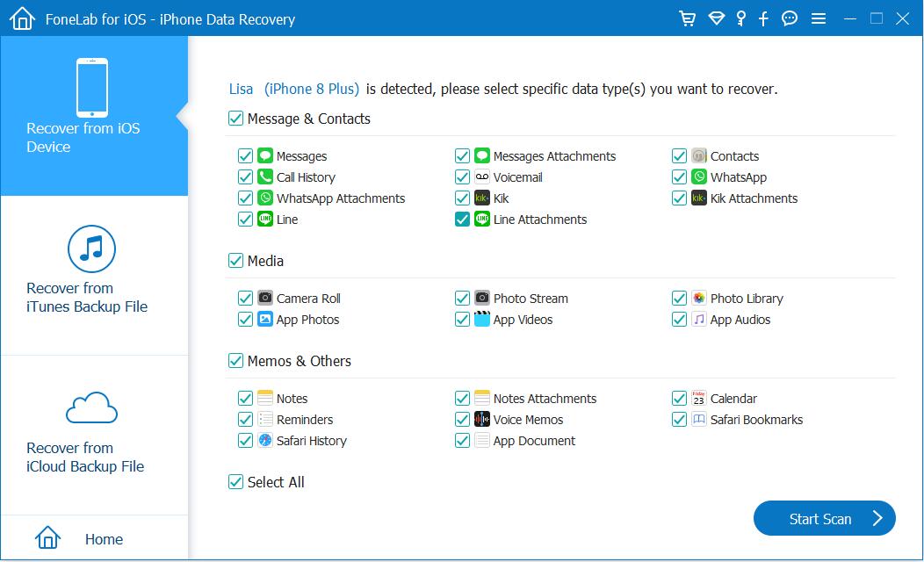Screen dimensions: 924x562
Task: Click the FoneLab for iOS window title
Action: pos(170,19)
